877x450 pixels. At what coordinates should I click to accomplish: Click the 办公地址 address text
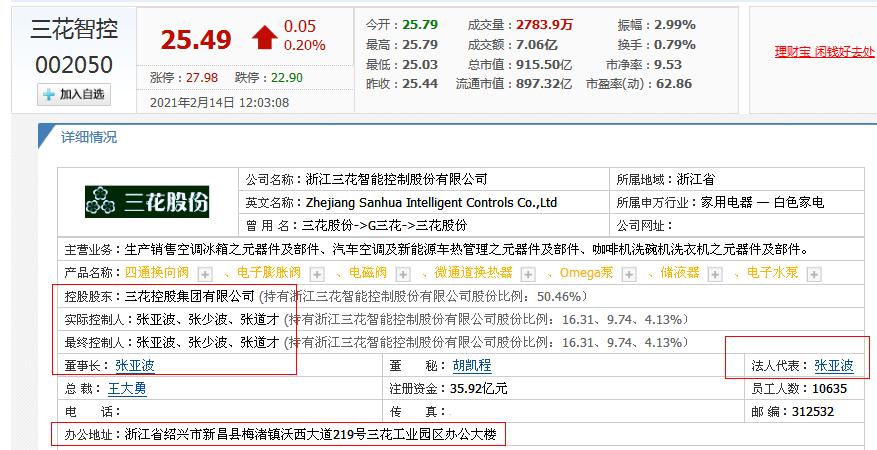point(310,434)
